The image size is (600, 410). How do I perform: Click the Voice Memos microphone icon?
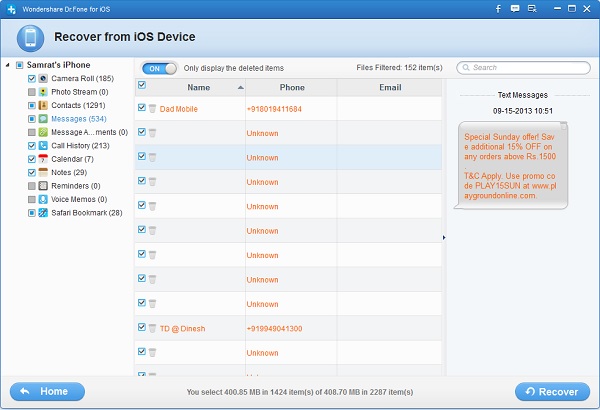pos(43,199)
